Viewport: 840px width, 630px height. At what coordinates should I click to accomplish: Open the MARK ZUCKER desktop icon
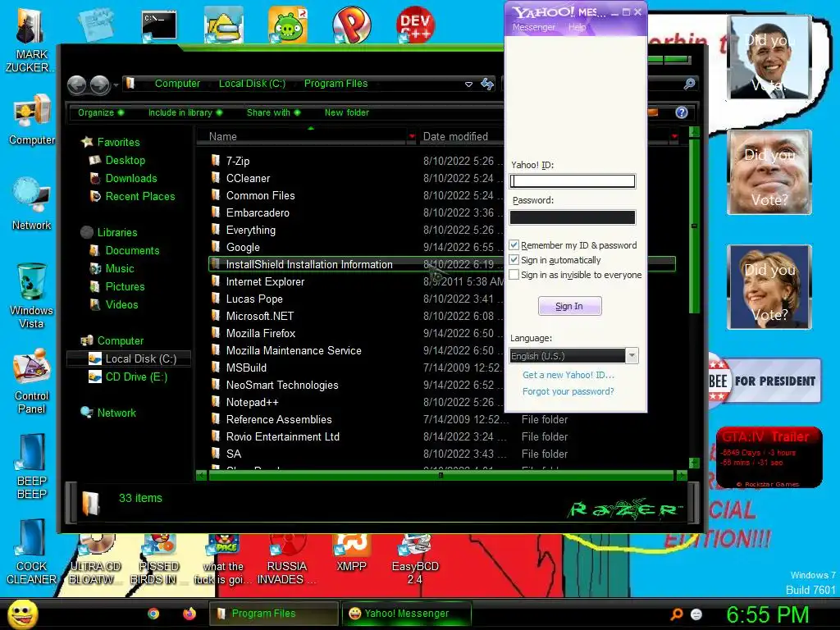pyautogui.click(x=31, y=40)
